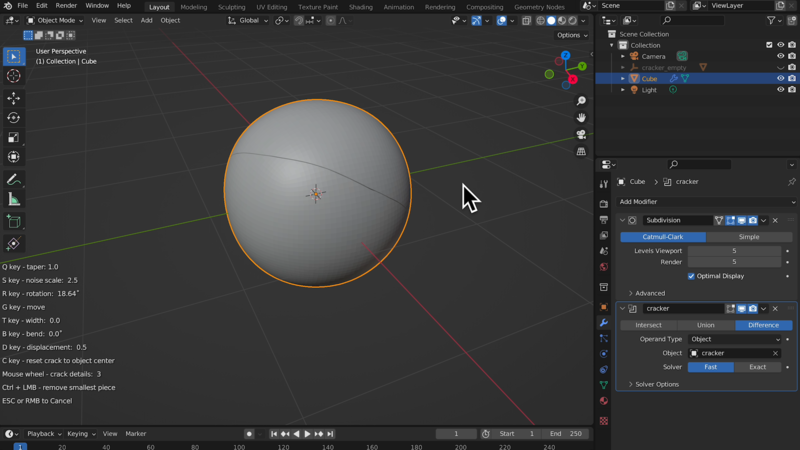Click the camera view icon in viewport

(581, 135)
